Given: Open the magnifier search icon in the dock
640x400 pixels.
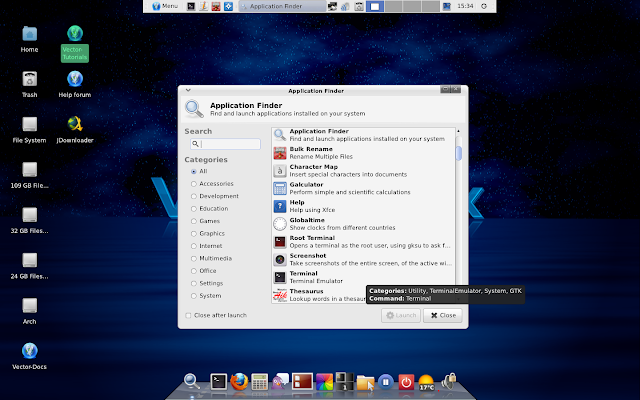Looking at the screenshot, I should 191,382.
